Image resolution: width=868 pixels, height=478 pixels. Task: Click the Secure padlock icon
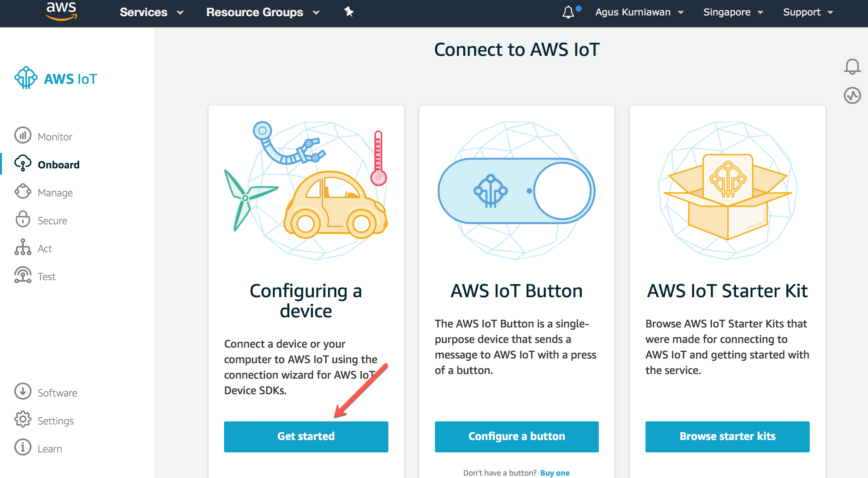coord(23,219)
